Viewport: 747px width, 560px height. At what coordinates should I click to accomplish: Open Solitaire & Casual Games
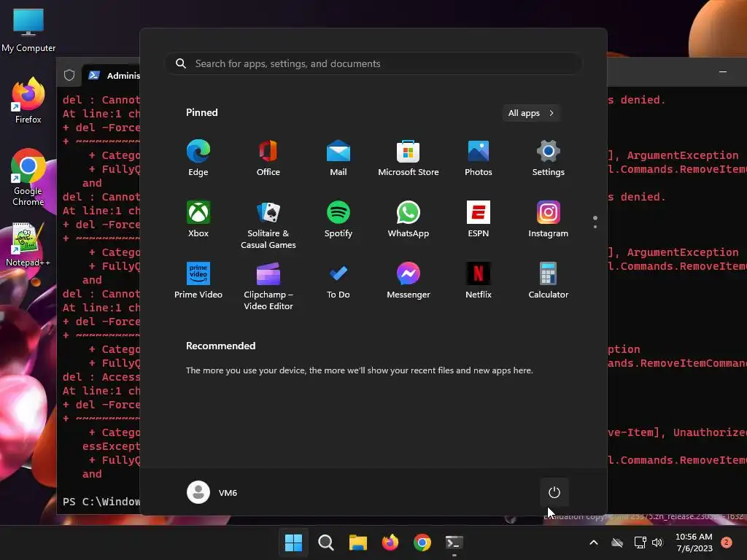pyautogui.click(x=268, y=225)
